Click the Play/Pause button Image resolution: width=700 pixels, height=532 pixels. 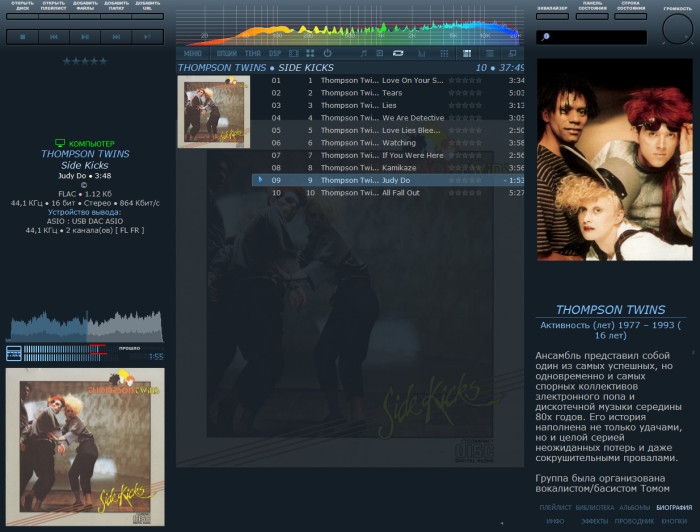(x=85, y=37)
